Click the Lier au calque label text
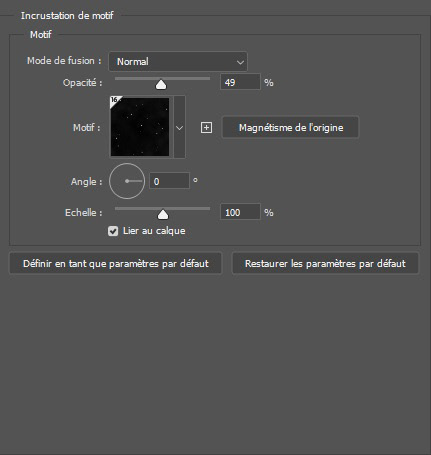 point(154,231)
